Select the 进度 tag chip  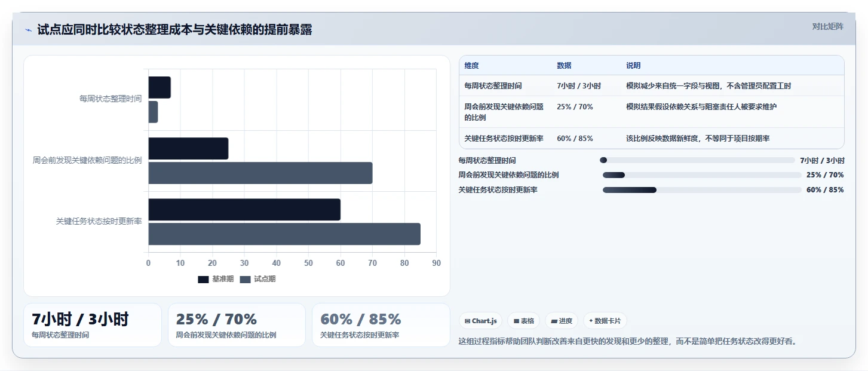coord(562,321)
